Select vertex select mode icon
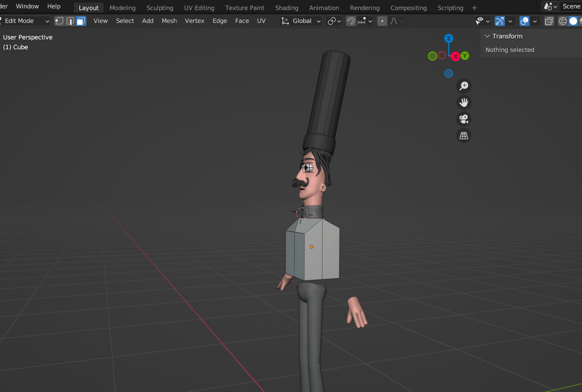 pos(60,21)
